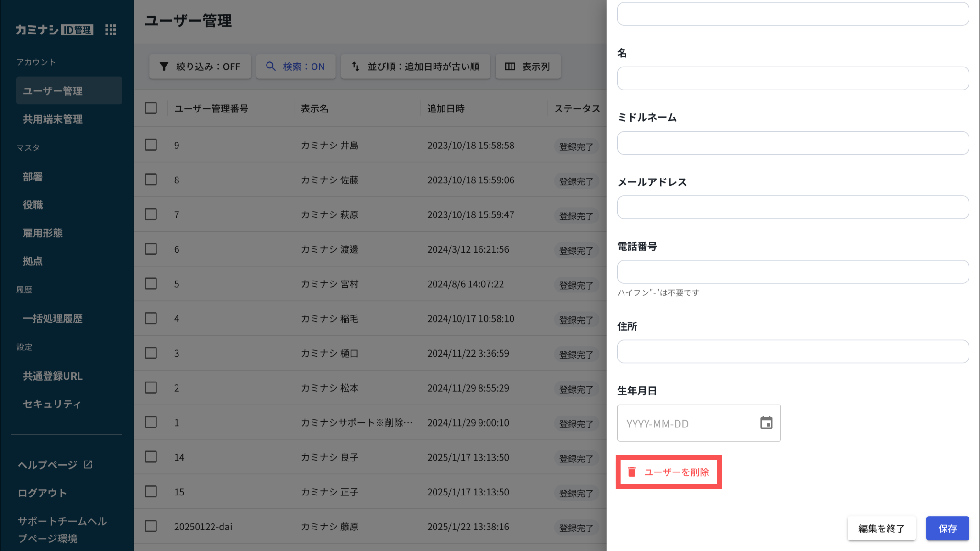Click the help page external link icon
The image size is (980, 551).
pyautogui.click(x=88, y=464)
